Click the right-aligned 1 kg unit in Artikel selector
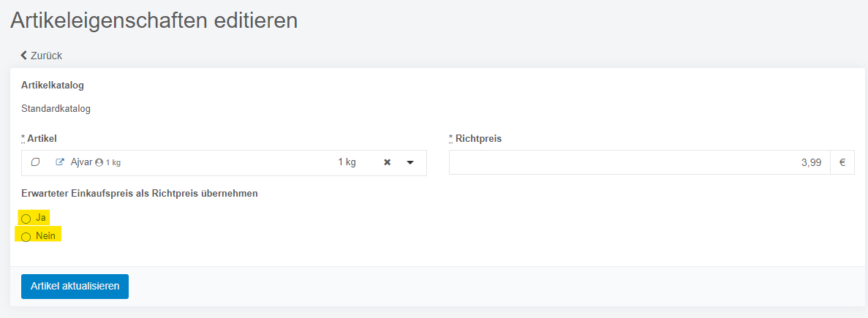868x318 pixels. click(347, 162)
